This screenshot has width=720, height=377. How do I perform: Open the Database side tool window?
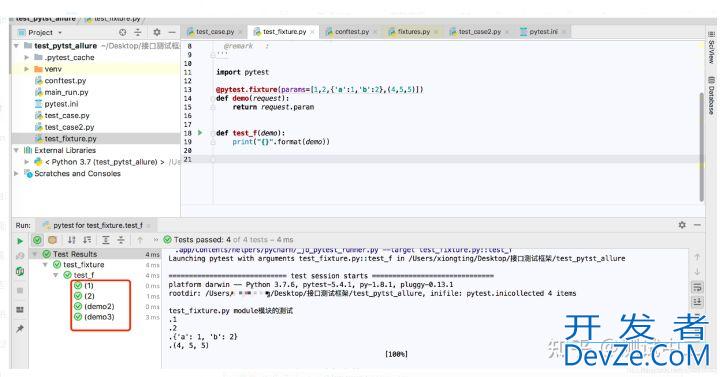tap(711, 96)
